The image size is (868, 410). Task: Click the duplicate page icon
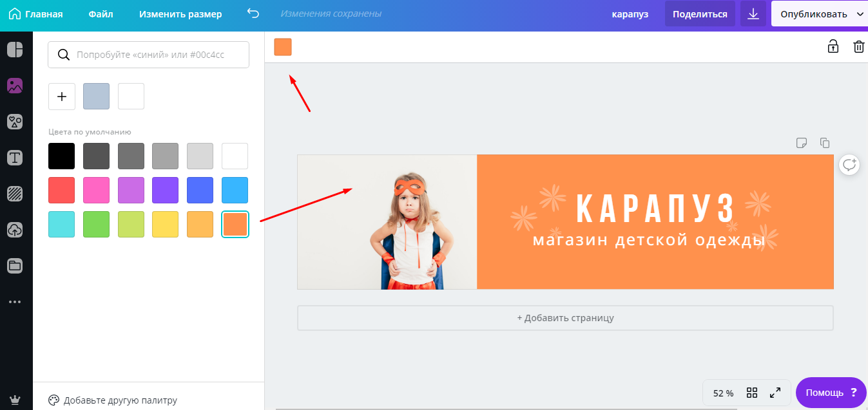825,142
